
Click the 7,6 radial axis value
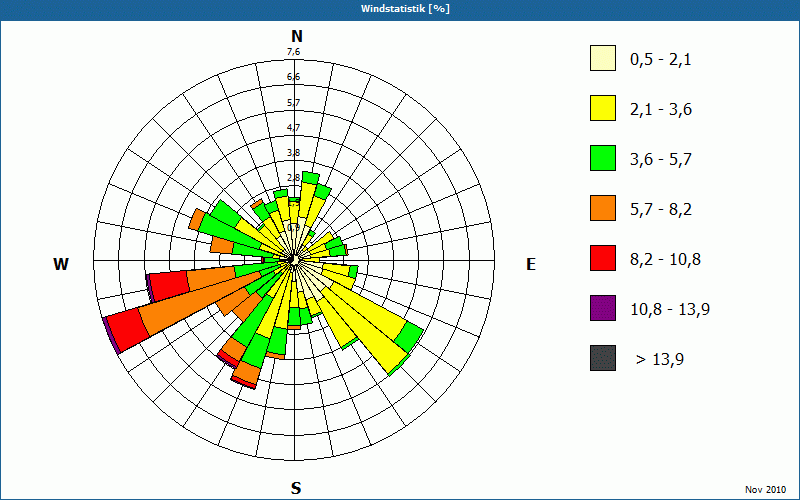[x=293, y=52]
